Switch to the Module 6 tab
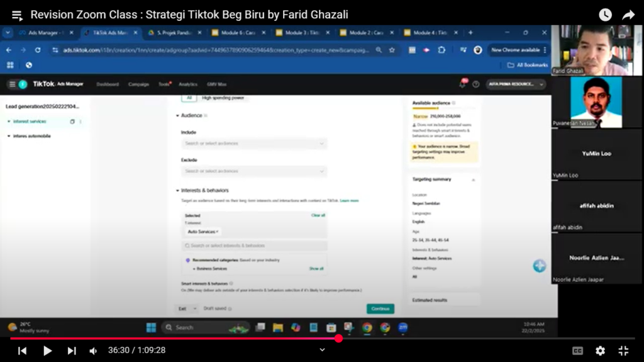The width and height of the screenshot is (644, 362). click(238, 33)
